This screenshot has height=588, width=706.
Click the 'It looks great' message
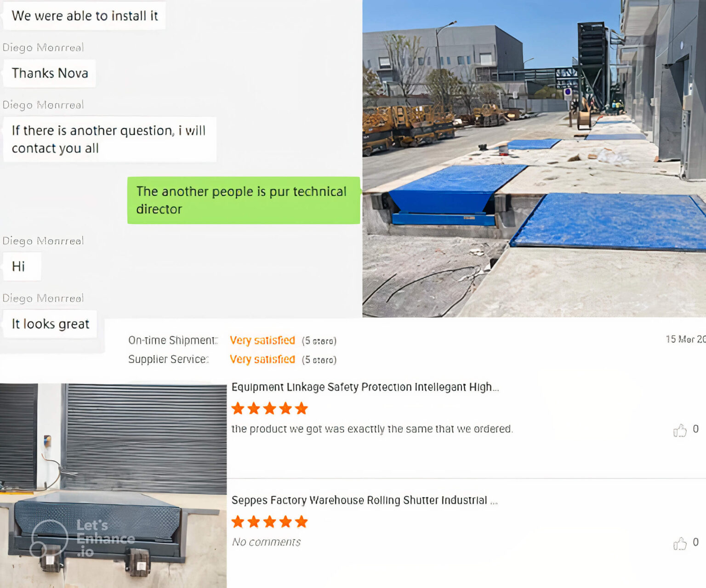coord(50,324)
